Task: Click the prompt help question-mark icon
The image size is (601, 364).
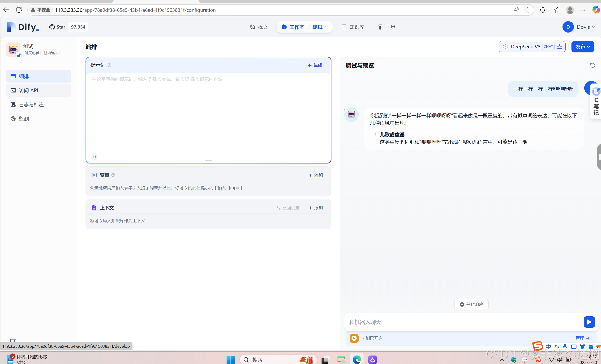Action: (110, 65)
